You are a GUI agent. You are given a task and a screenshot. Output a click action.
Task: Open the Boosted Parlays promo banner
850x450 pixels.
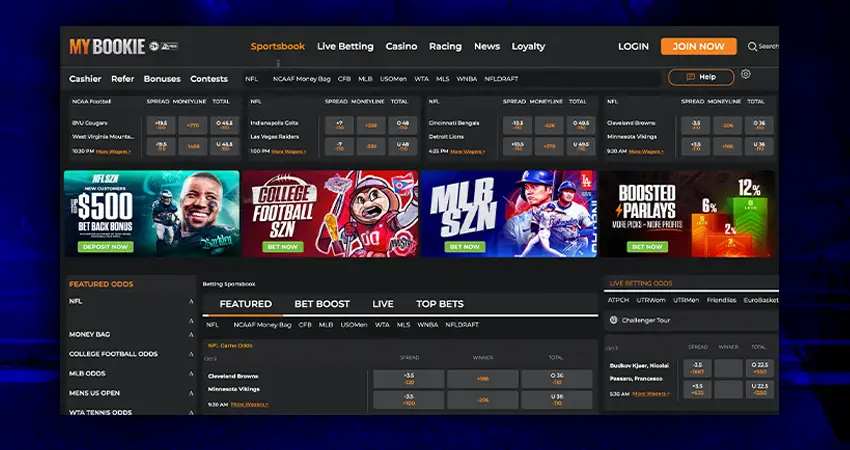[x=687, y=214]
